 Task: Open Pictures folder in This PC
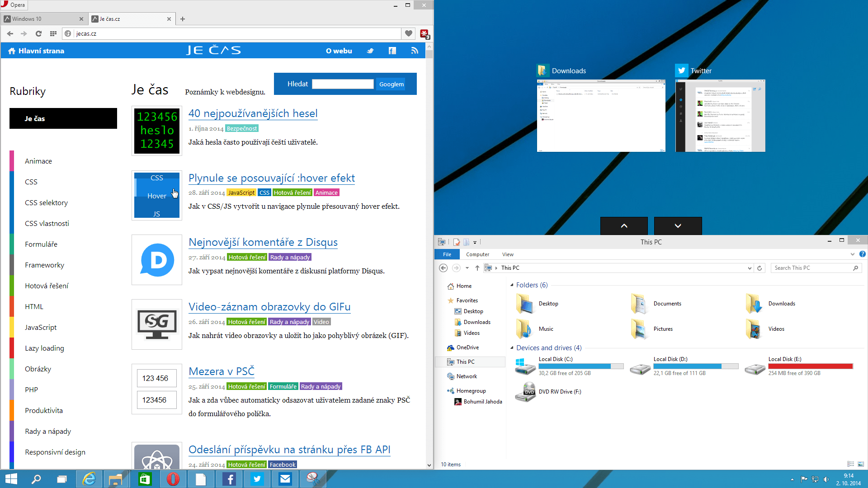click(652, 329)
